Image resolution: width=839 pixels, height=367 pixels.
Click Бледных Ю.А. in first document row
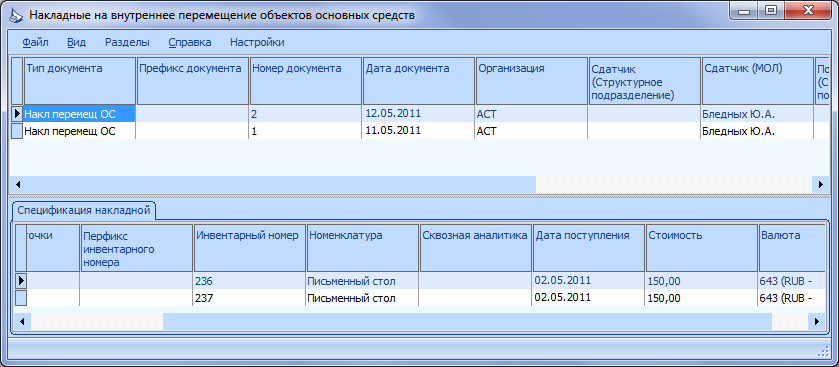click(757, 113)
